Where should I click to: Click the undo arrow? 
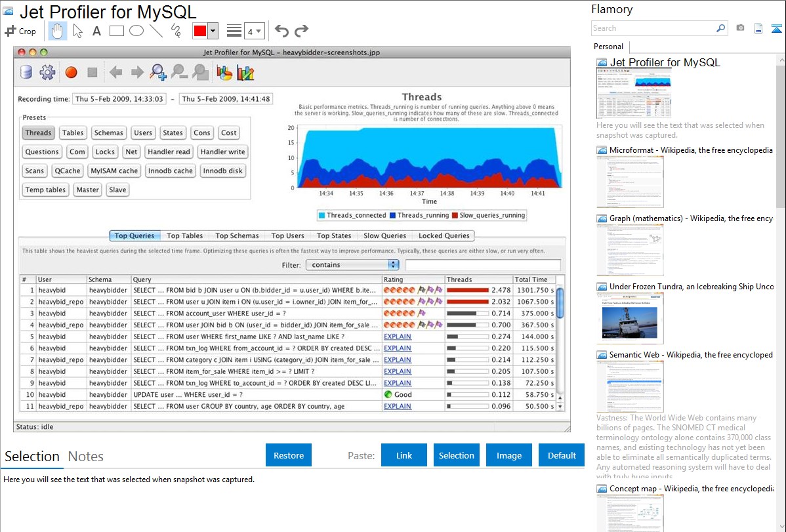tap(281, 31)
